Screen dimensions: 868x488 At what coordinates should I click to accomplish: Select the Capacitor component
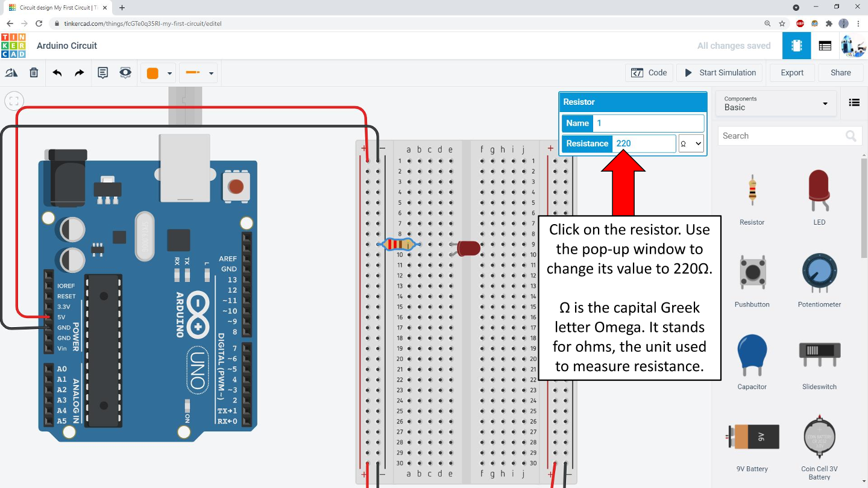pos(751,355)
